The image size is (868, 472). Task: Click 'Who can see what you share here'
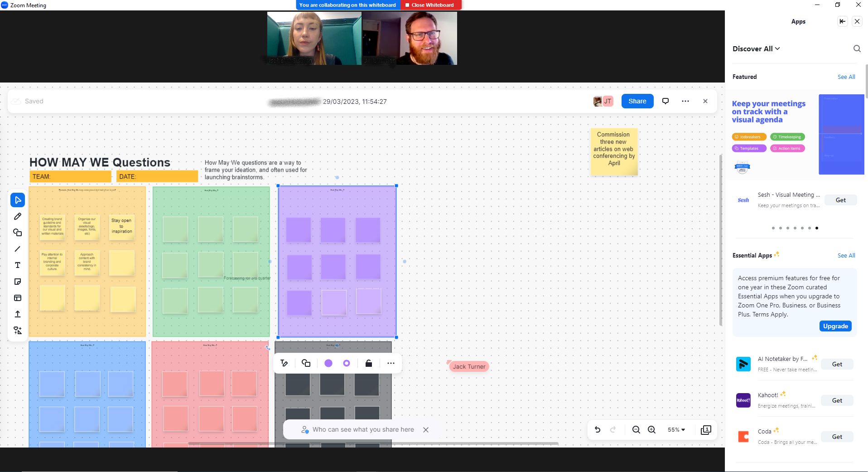click(x=363, y=429)
